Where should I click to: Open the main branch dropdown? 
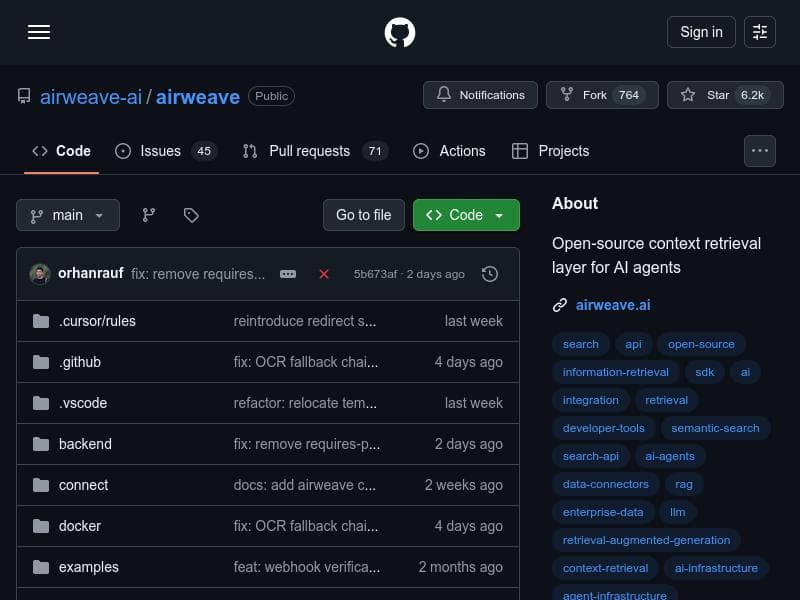tap(68, 215)
